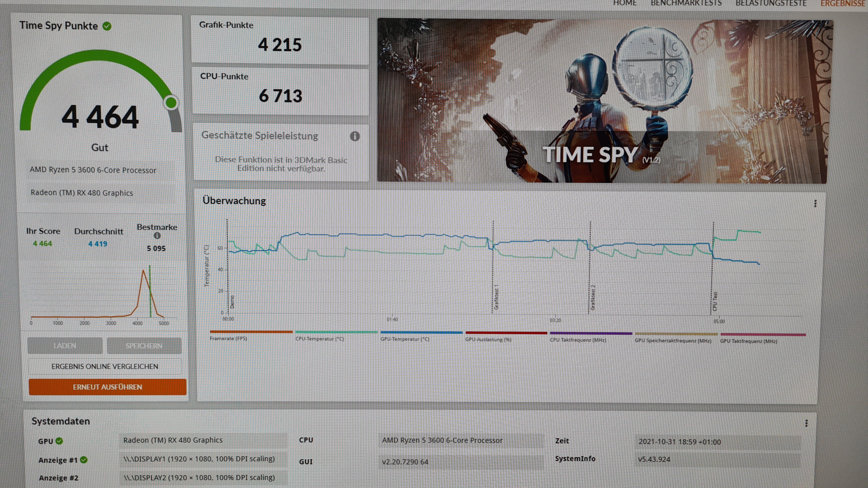Click green check next to Anzeige #1

[84, 460]
